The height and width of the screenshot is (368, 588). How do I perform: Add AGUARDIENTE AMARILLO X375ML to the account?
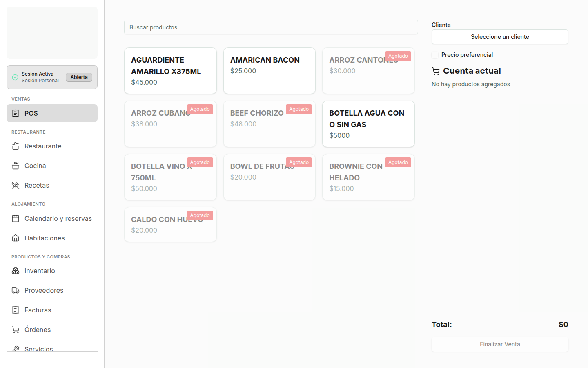click(x=170, y=71)
